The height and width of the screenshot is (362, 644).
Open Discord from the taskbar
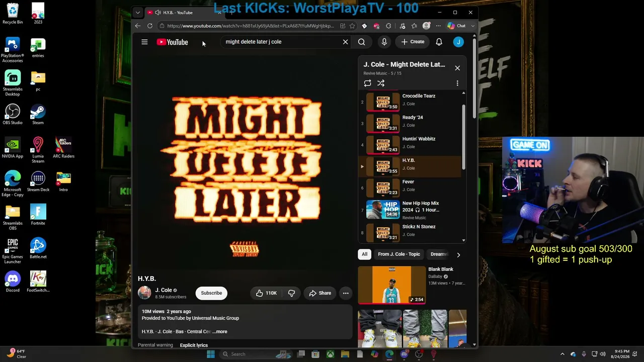(x=404, y=354)
